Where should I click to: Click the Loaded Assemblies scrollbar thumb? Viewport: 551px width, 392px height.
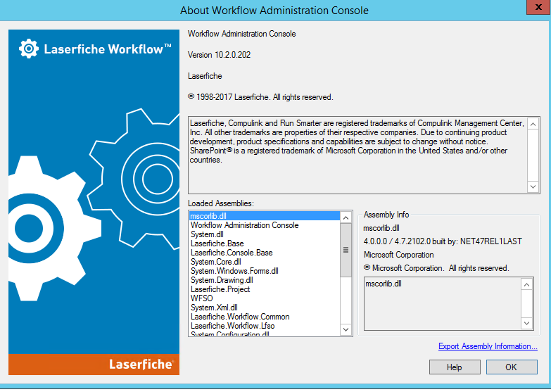tap(346, 250)
